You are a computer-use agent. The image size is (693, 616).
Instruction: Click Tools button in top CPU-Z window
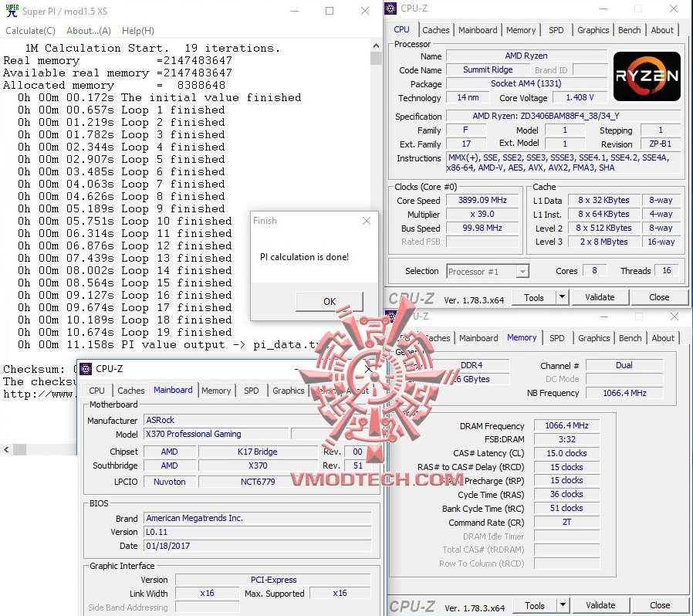534,298
